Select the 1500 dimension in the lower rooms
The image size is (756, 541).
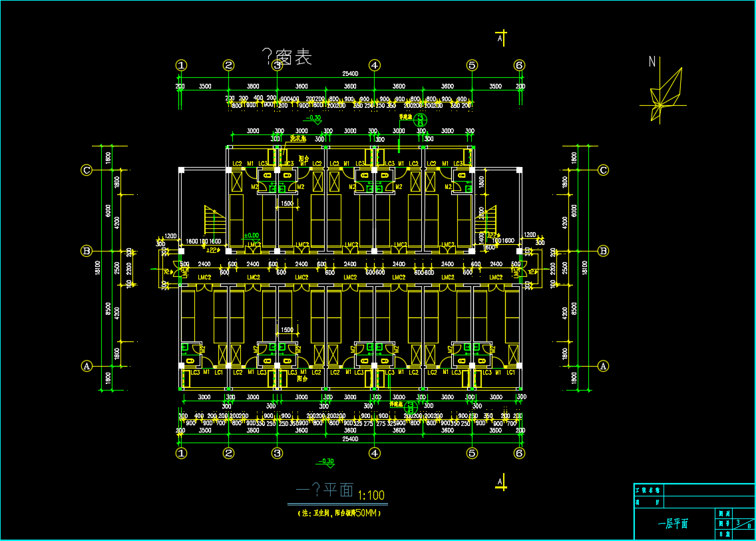(x=287, y=330)
